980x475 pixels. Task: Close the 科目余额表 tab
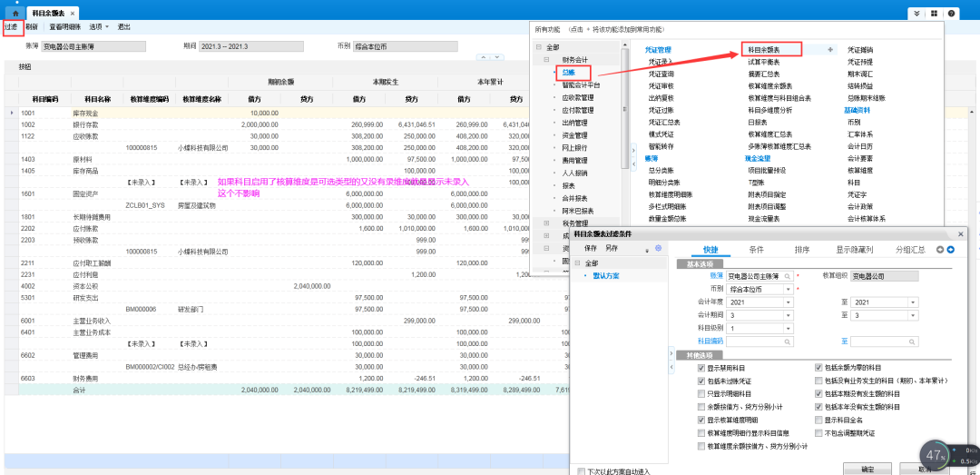73,13
